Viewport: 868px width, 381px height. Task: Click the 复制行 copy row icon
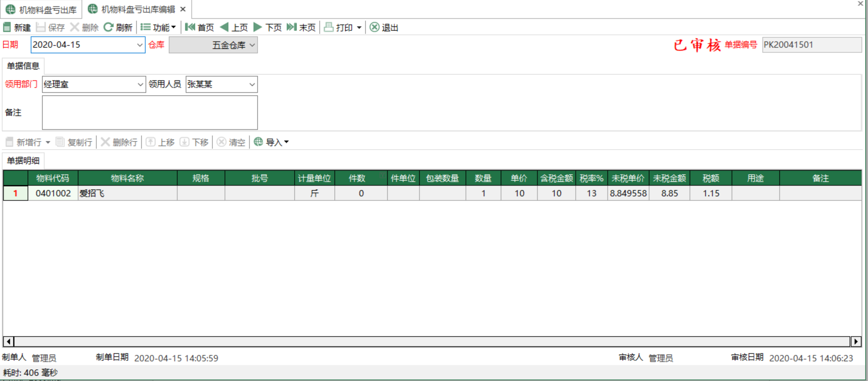(x=60, y=142)
